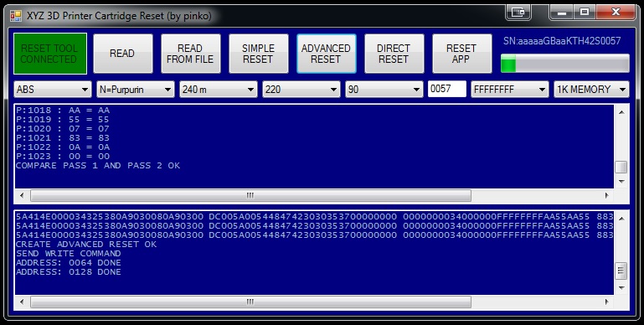Click READ FROM FILE button
644x325 pixels.
point(191,54)
